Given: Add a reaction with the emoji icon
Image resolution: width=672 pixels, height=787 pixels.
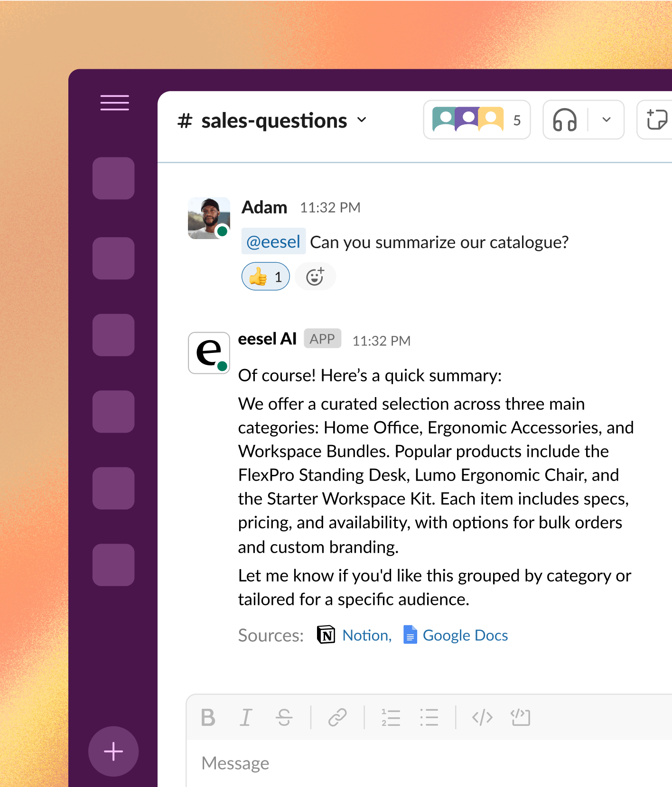Looking at the screenshot, I should click(315, 277).
